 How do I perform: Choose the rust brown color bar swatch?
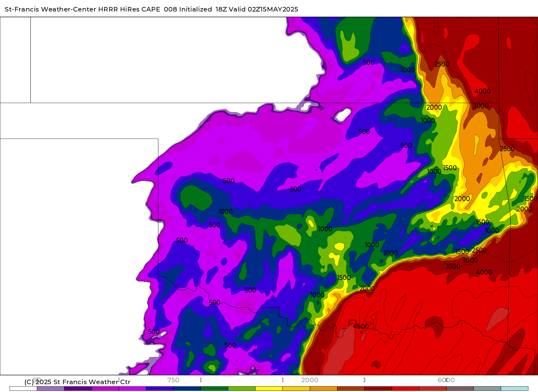point(351,388)
